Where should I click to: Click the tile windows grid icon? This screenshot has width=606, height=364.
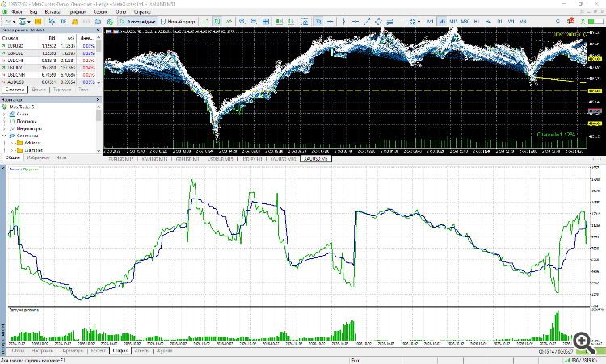(x=266, y=22)
